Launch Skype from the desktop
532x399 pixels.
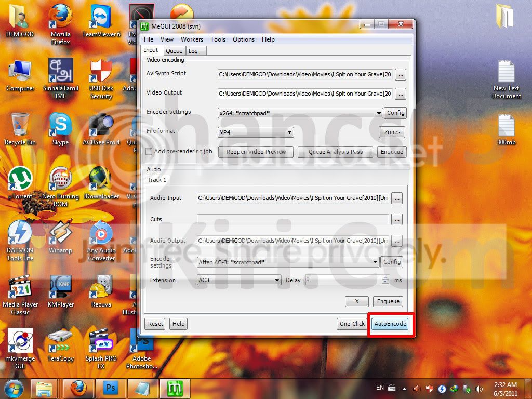[60, 129]
